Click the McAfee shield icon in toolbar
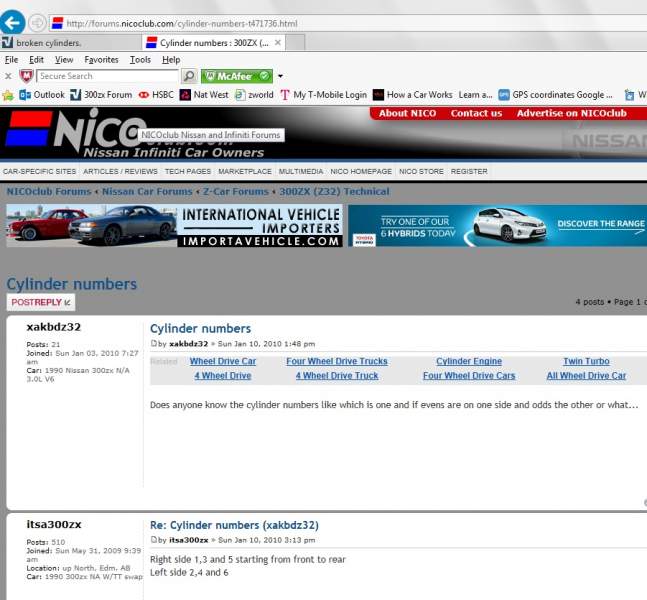 click(26, 76)
